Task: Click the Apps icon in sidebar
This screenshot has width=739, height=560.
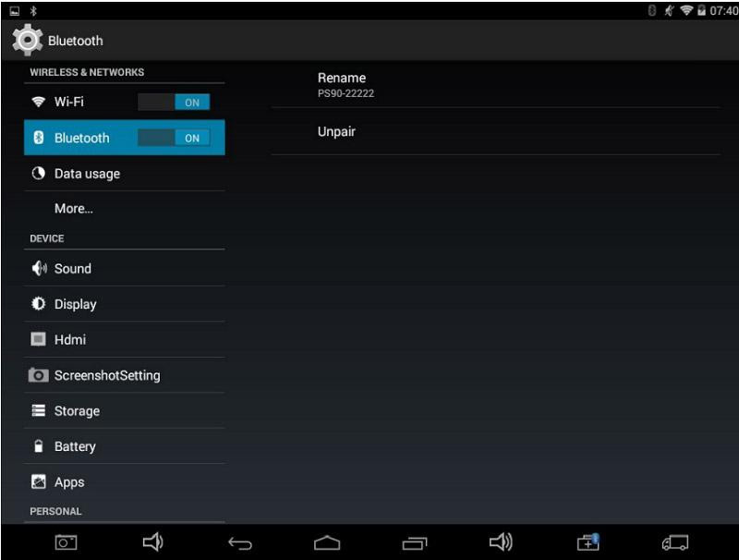Action: (38, 481)
